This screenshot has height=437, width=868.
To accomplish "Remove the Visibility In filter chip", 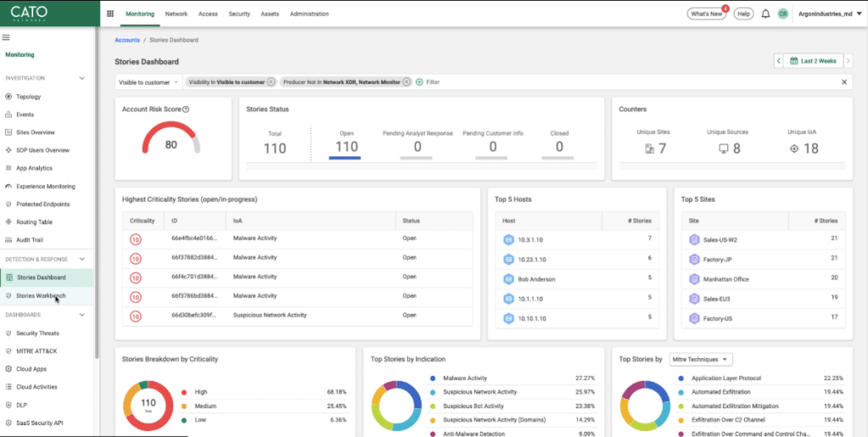I will 271,82.
